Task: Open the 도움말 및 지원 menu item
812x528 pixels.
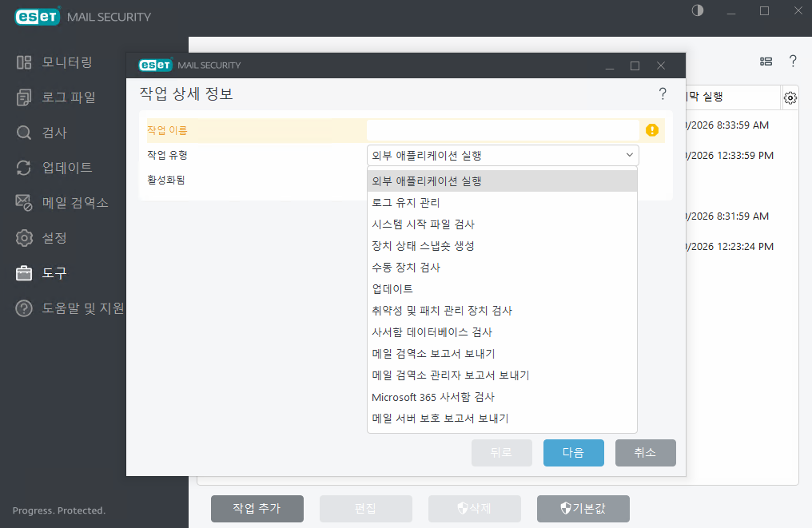Action: tap(83, 308)
